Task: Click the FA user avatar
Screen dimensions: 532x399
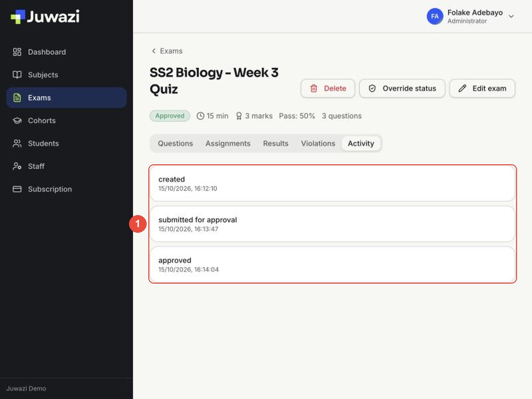Action: coord(435,16)
